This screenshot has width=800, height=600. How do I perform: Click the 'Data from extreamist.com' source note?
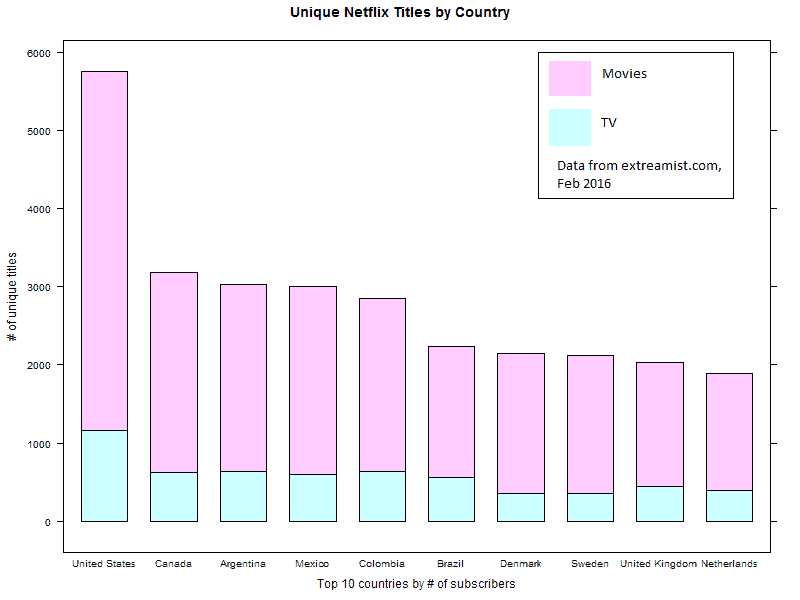click(x=639, y=174)
